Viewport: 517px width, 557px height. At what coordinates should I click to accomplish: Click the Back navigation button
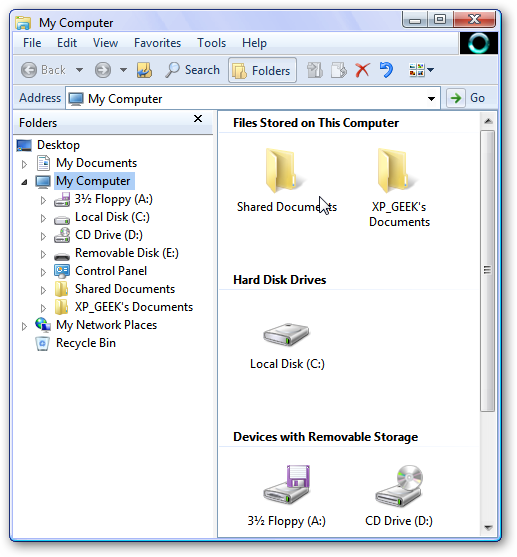[43, 70]
